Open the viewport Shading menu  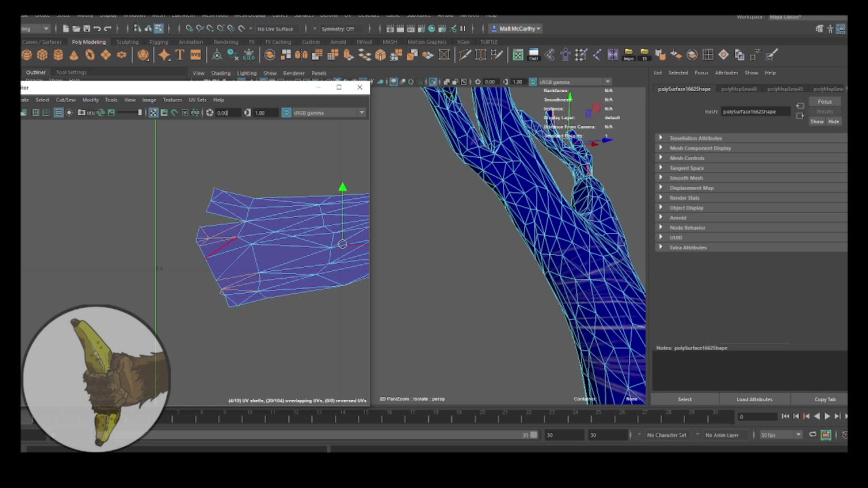click(x=220, y=73)
